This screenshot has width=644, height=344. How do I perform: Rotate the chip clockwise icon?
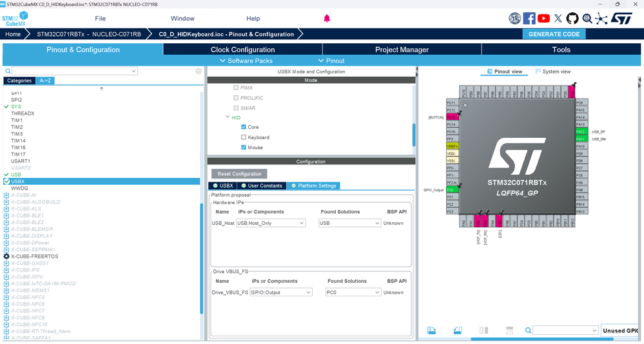[431, 330]
